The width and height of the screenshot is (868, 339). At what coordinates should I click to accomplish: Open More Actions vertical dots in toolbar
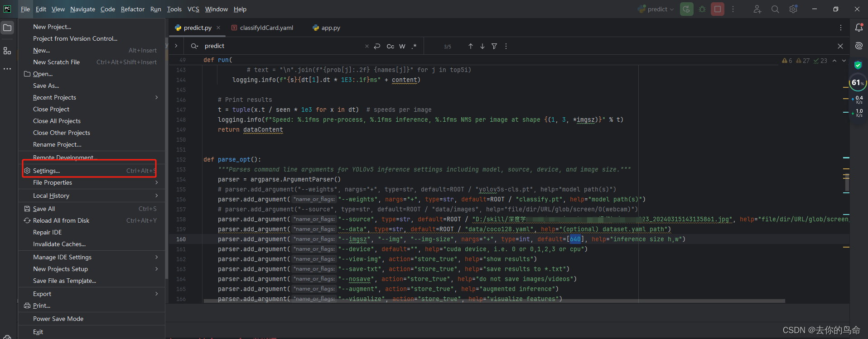tap(733, 9)
